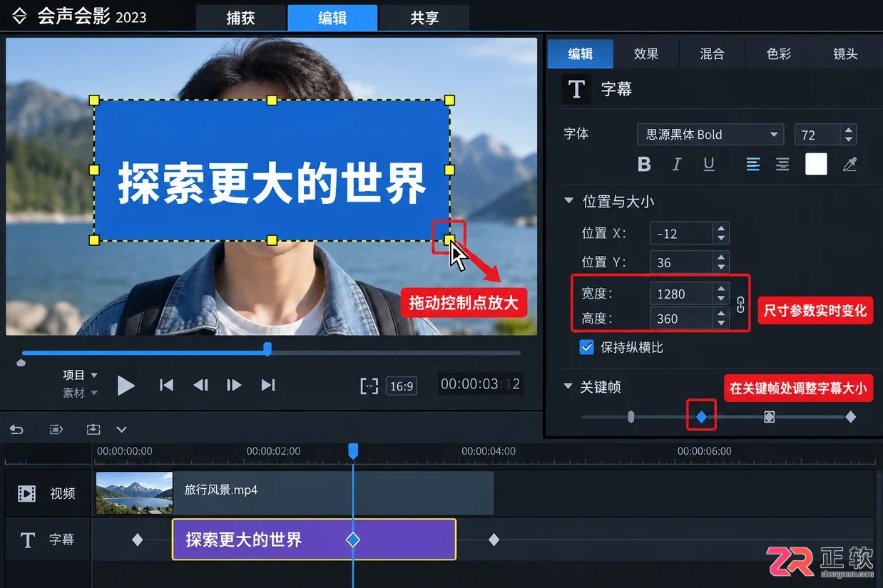The width and height of the screenshot is (883, 588).
Task: Click the 位置 Y field showing 36
Action: pos(683,262)
